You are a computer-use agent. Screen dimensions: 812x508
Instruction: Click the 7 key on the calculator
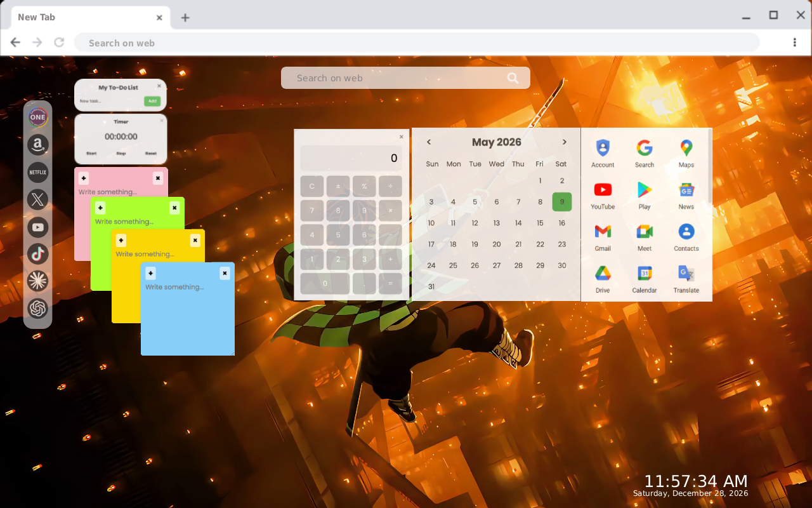(311, 211)
